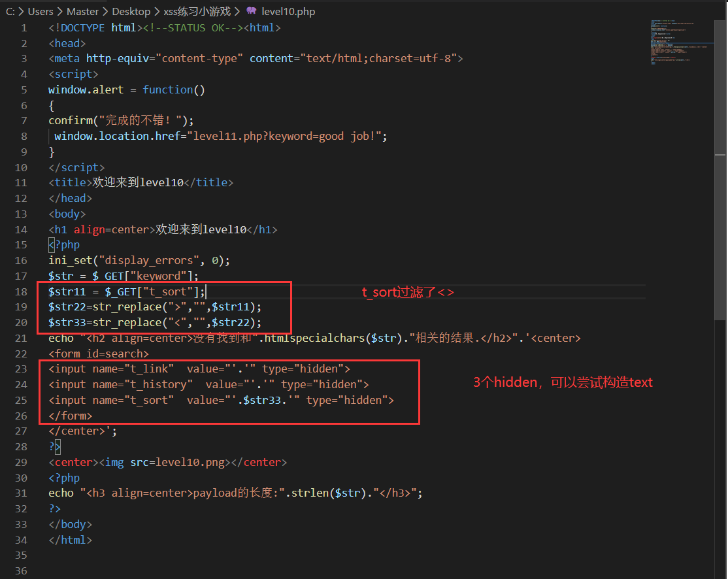Open the Desktop breadcrumb folder
This screenshot has width=728, height=579.
click(x=131, y=11)
